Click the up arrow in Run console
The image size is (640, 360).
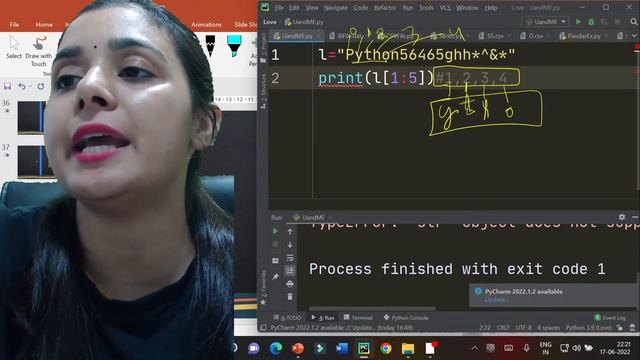click(290, 231)
